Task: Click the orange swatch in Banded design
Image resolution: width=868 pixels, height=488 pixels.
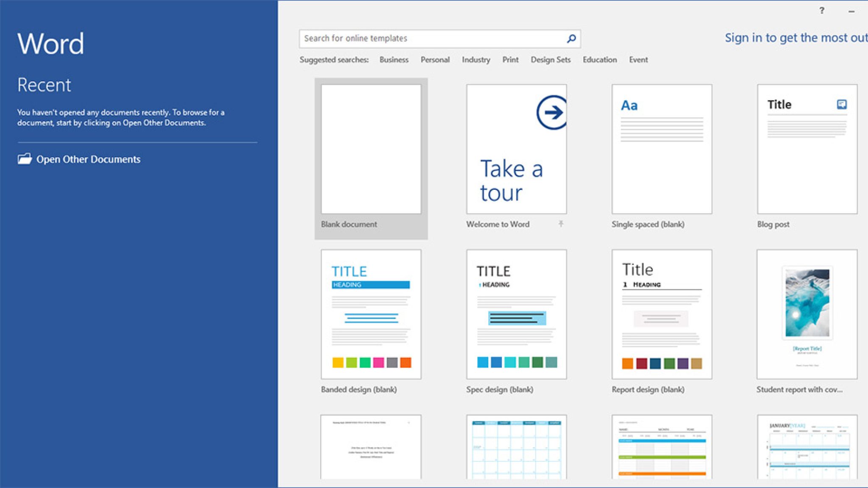Action: [x=406, y=363]
